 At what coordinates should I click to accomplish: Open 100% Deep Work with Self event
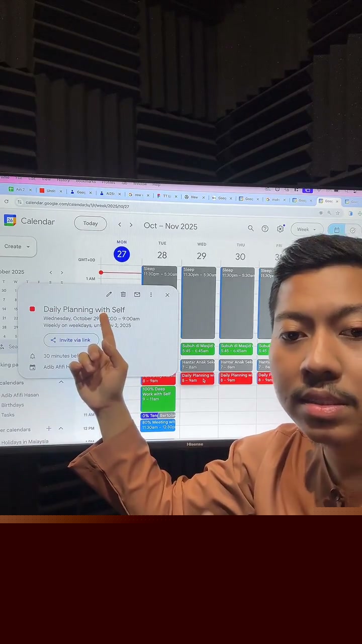click(158, 399)
